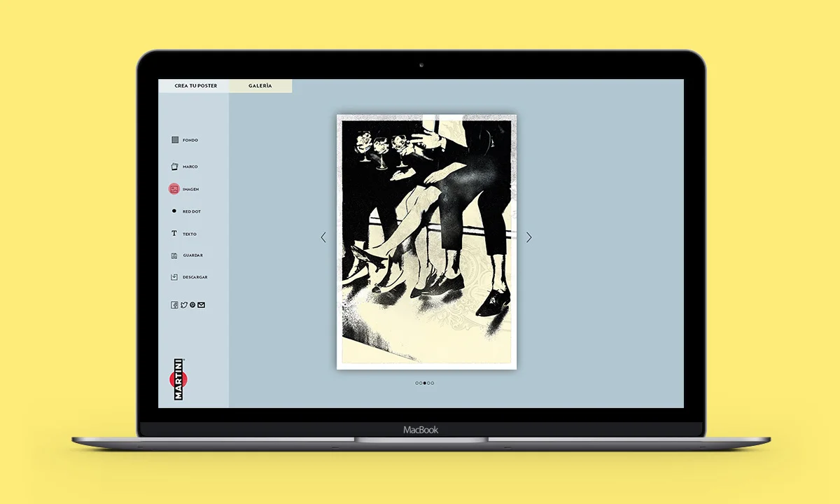Viewport: 840px width, 504px height.
Task: Share the poster via email envelope icon
Action: pos(202,305)
